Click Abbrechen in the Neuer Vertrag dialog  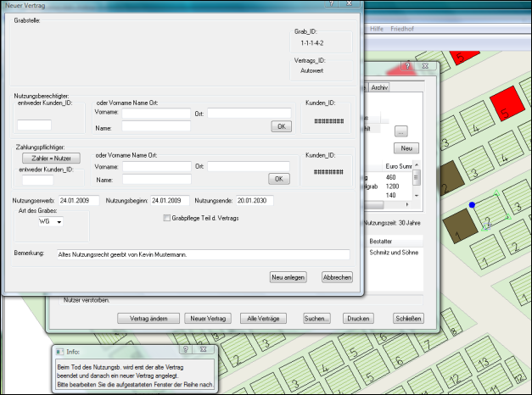pyautogui.click(x=337, y=277)
